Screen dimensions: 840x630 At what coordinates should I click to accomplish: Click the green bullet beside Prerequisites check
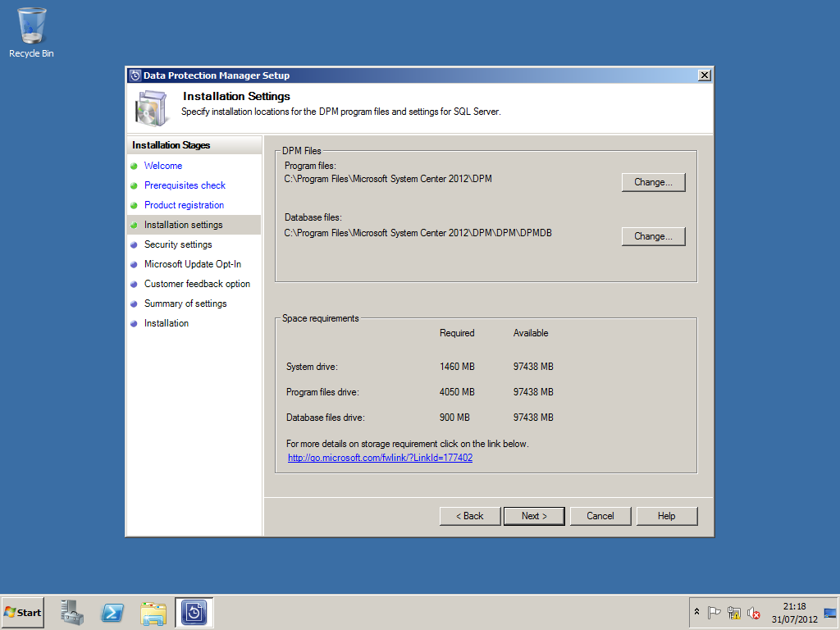point(134,186)
